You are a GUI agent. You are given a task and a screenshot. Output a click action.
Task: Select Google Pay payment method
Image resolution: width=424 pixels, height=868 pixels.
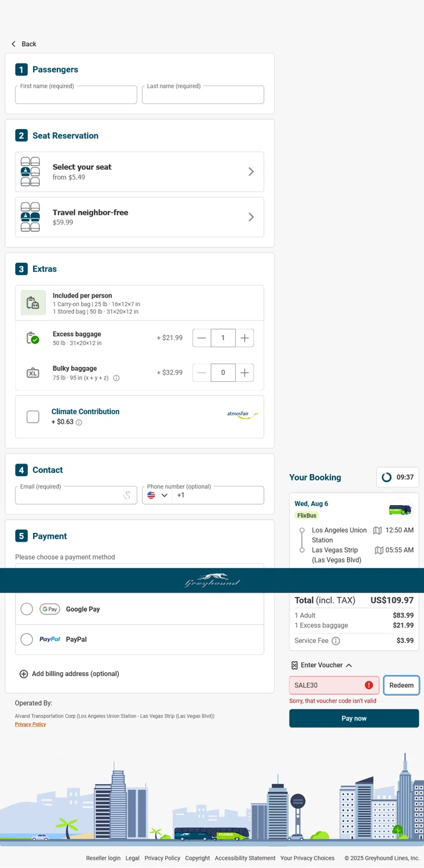(x=27, y=609)
